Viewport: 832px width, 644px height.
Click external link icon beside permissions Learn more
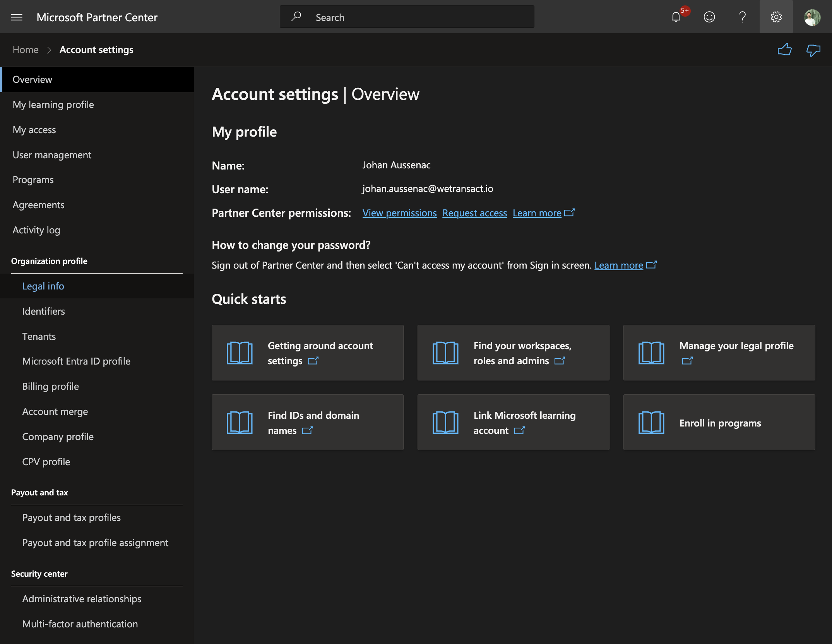(570, 212)
